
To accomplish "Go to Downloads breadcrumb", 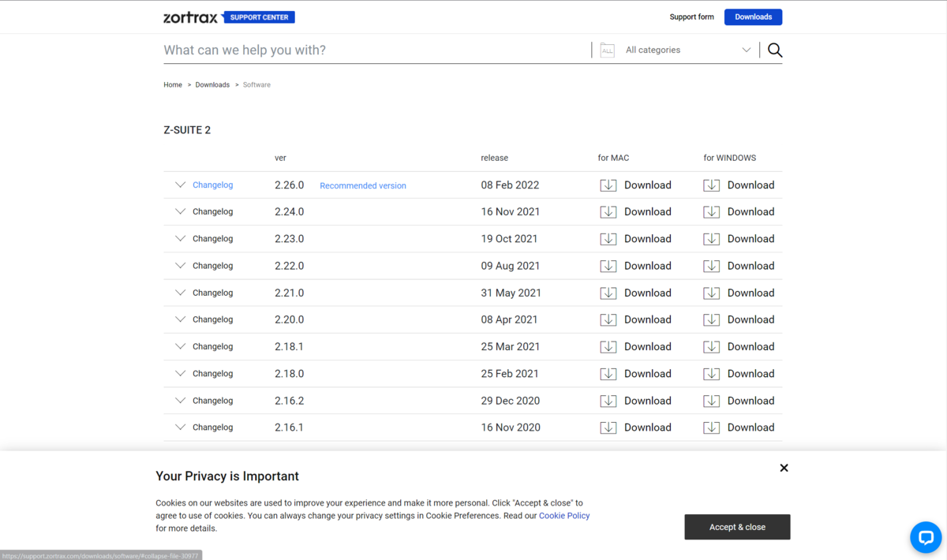I will click(x=212, y=84).
